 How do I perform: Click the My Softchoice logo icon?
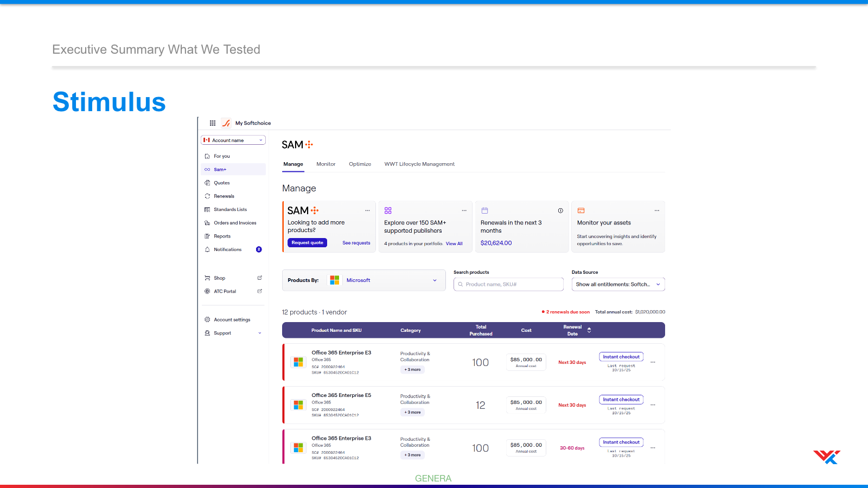(226, 123)
